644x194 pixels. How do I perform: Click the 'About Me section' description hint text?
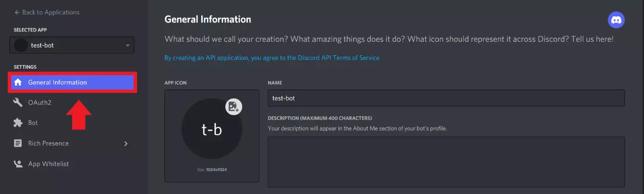coord(357,128)
